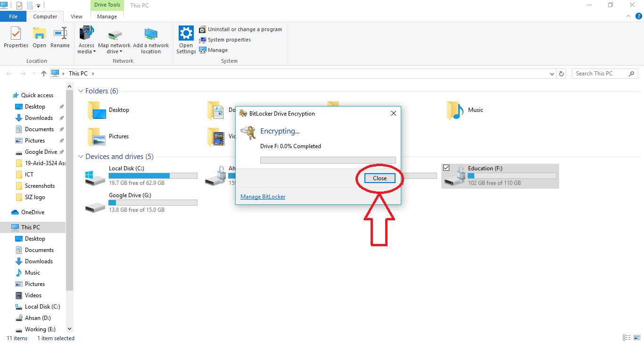Viewport: 644px width, 343px height.
Task: Open the 19-Arid-3524 Ass folder
Action: [45, 163]
